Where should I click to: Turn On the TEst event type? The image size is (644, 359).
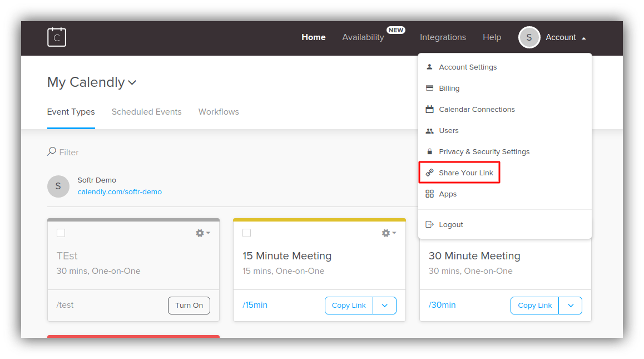click(x=189, y=306)
